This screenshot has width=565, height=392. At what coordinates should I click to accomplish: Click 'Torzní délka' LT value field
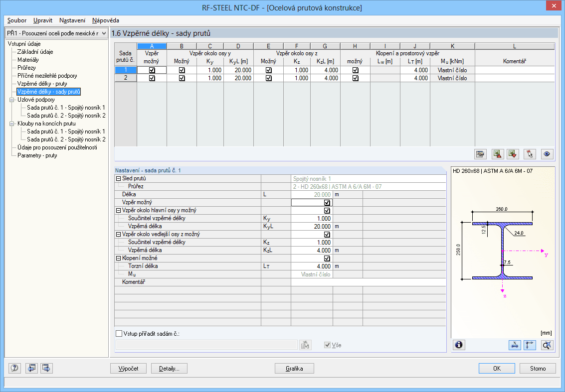point(312,266)
